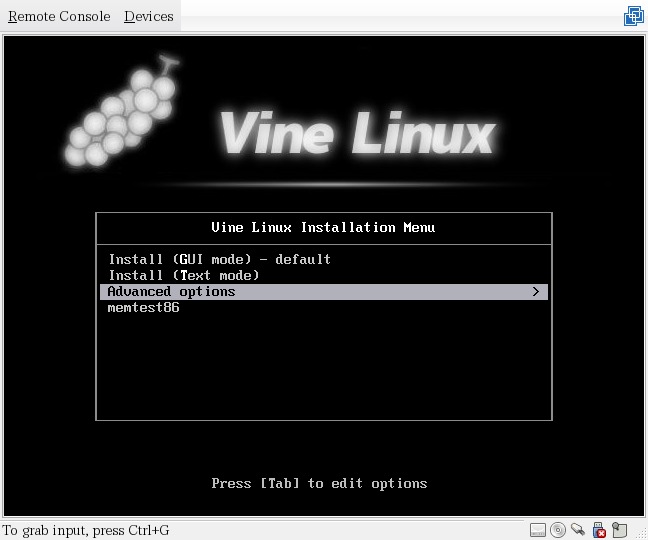Click the VMware window icon at top right
The width and height of the screenshot is (648, 540).
[x=634, y=16]
